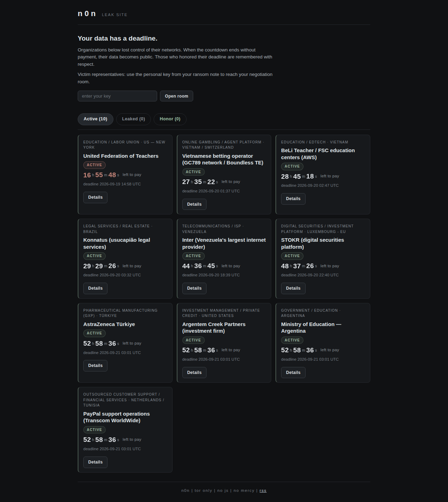Follow the rss link in the footer
Viewport: 448px width, 502px height.
click(x=263, y=491)
